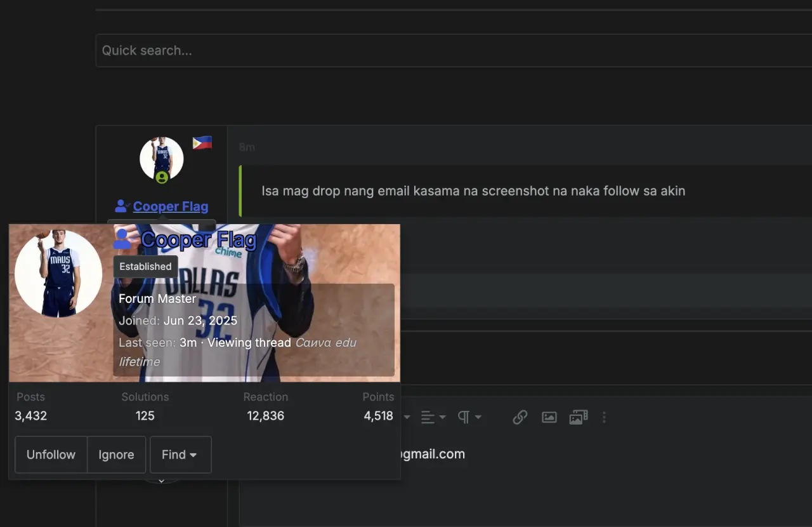The image size is (812, 527).
Task: Ignore Cooper Flag
Action: (116, 455)
